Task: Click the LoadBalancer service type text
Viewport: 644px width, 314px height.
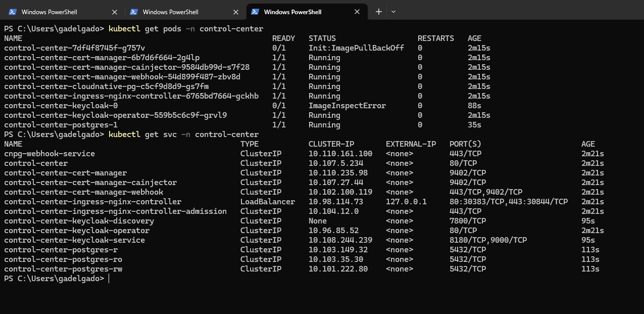Action: click(x=267, y=202)
